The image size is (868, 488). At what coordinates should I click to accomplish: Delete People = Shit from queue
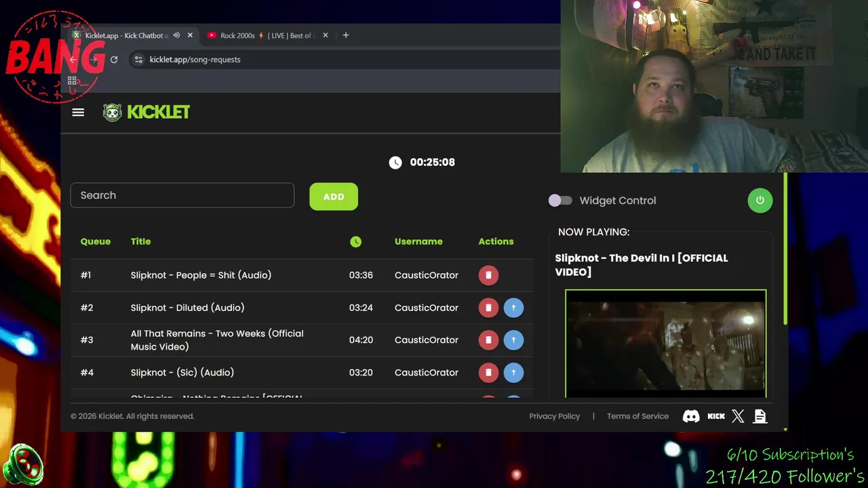tap(488, 275)
